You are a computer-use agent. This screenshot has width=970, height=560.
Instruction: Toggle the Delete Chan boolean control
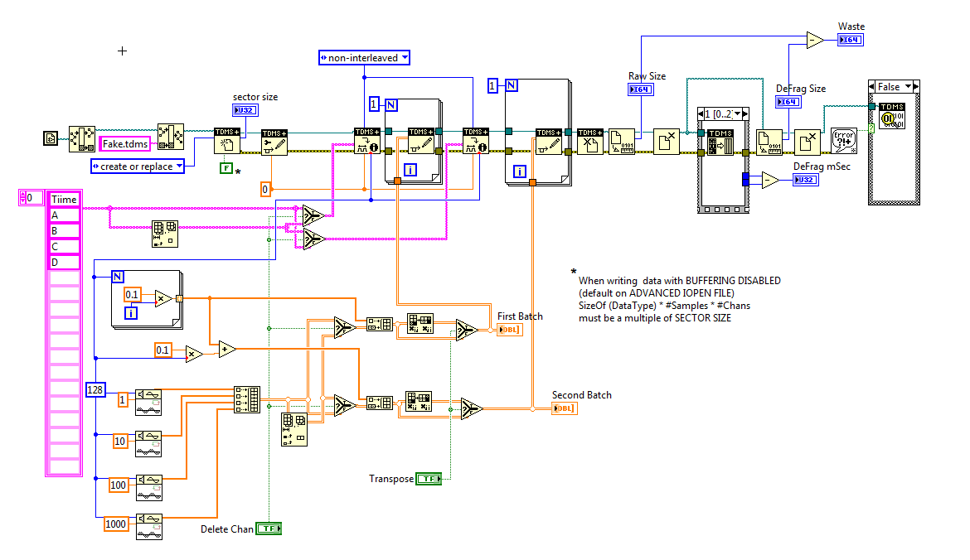[269, 529]
